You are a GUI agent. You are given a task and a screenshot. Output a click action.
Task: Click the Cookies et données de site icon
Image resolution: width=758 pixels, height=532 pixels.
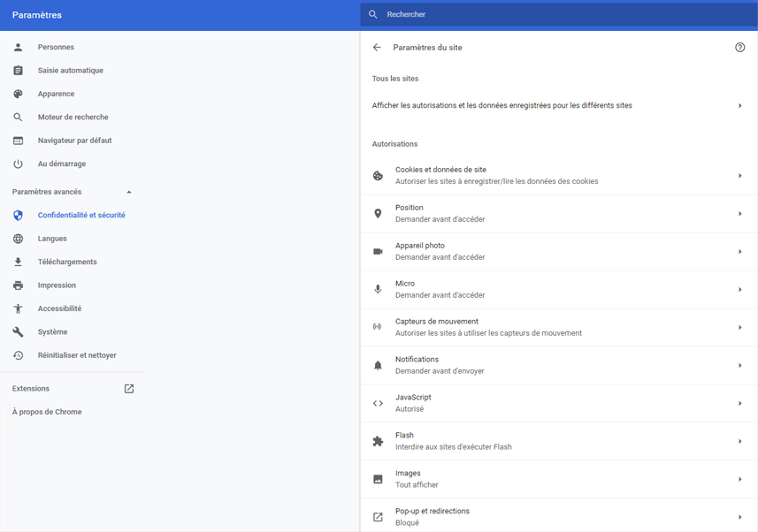(378, 175)
